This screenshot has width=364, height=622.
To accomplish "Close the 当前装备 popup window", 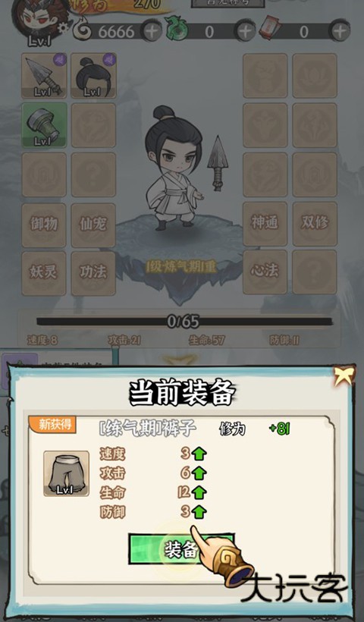I will [x=343, y=376].
